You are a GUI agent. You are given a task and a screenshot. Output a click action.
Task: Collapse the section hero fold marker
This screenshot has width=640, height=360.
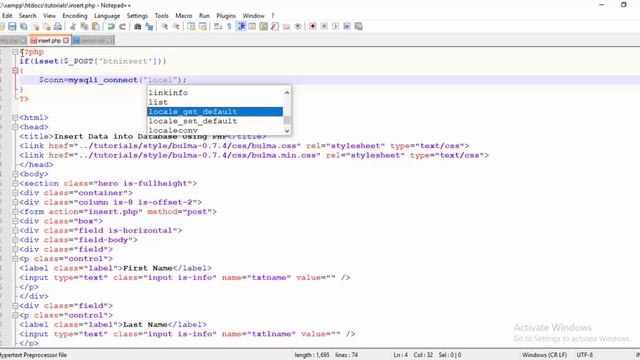pos(15,183)
